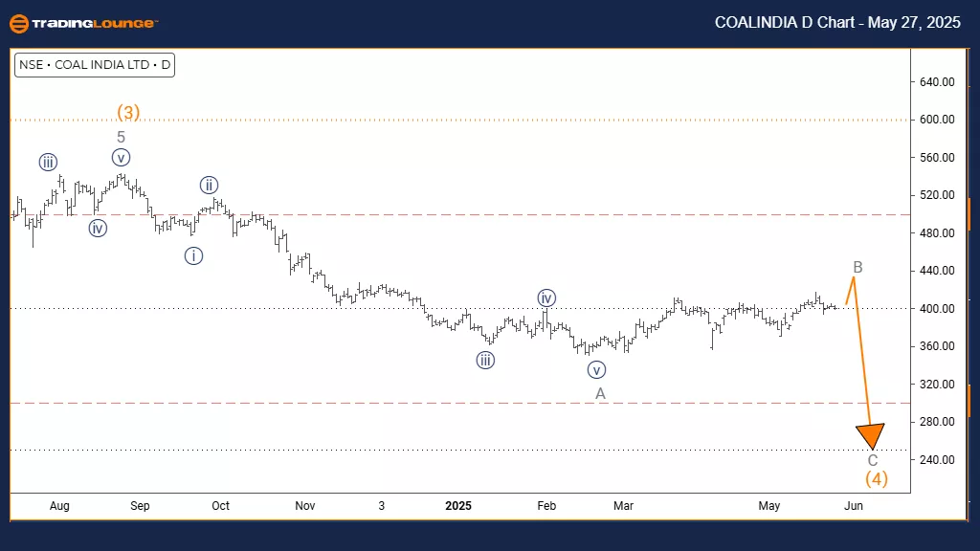Select the circled iv marker near Feb
Viewport: 980px width, 551px height.
coord(546,298)
